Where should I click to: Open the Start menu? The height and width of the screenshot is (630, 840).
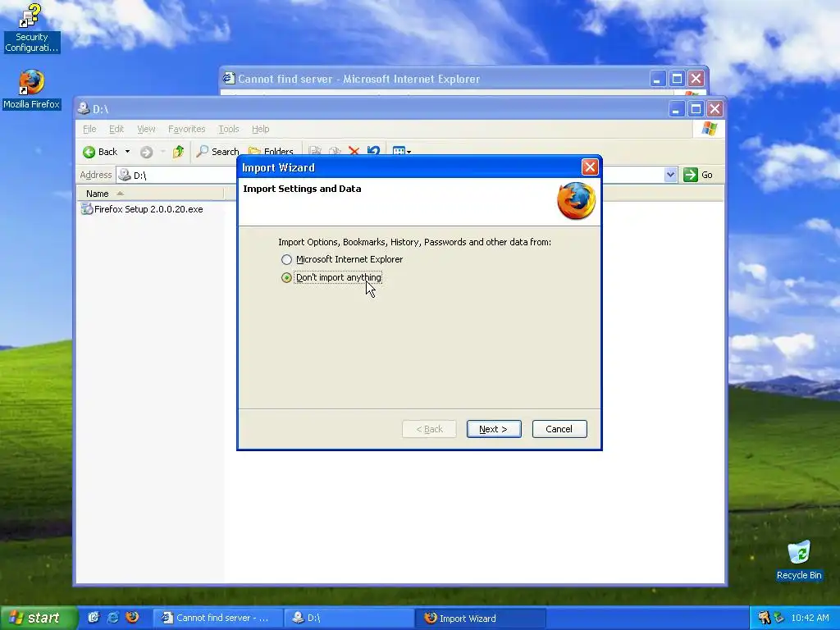pyautogui.click(x=38, y=618)
